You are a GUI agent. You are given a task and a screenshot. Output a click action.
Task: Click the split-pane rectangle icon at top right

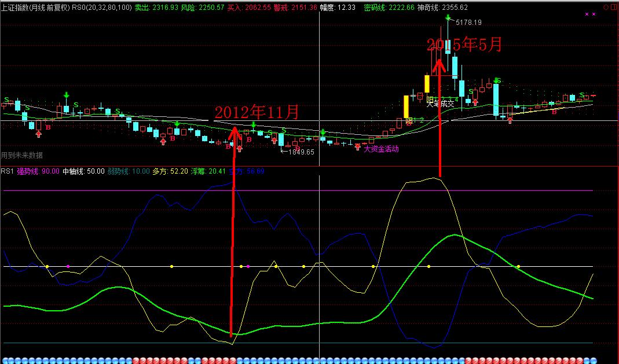tap(614, 8)
